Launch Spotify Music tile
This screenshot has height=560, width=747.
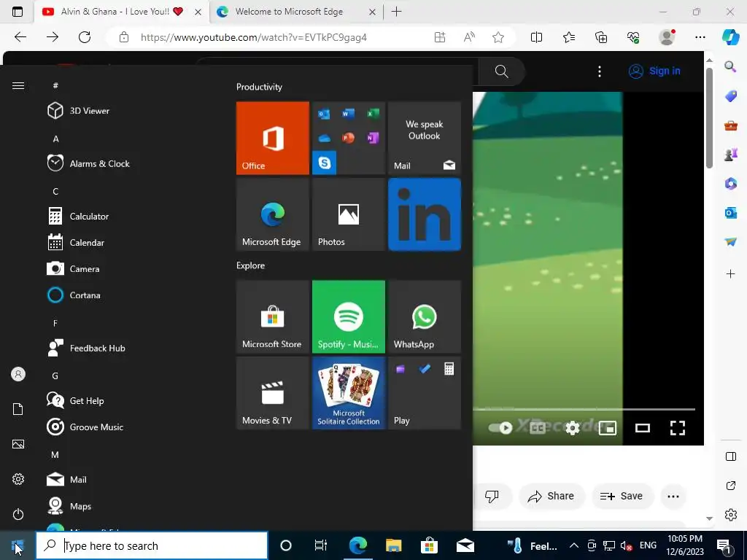[348, 316]
